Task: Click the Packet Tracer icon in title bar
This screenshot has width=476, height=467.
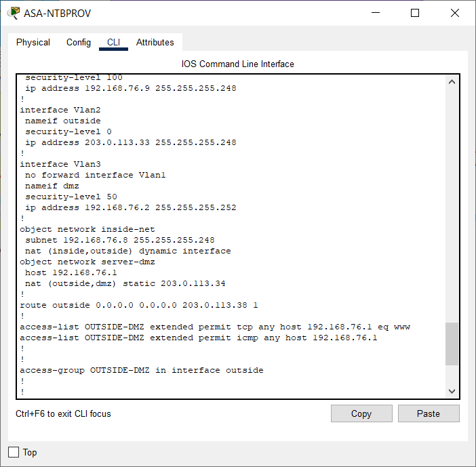Action: click(x=14, y=14)
